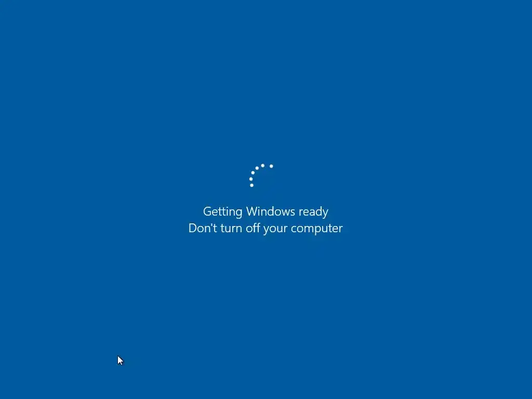Click the word "Windows" in the message
Screen dimensions: 532x399
(270, 211)
